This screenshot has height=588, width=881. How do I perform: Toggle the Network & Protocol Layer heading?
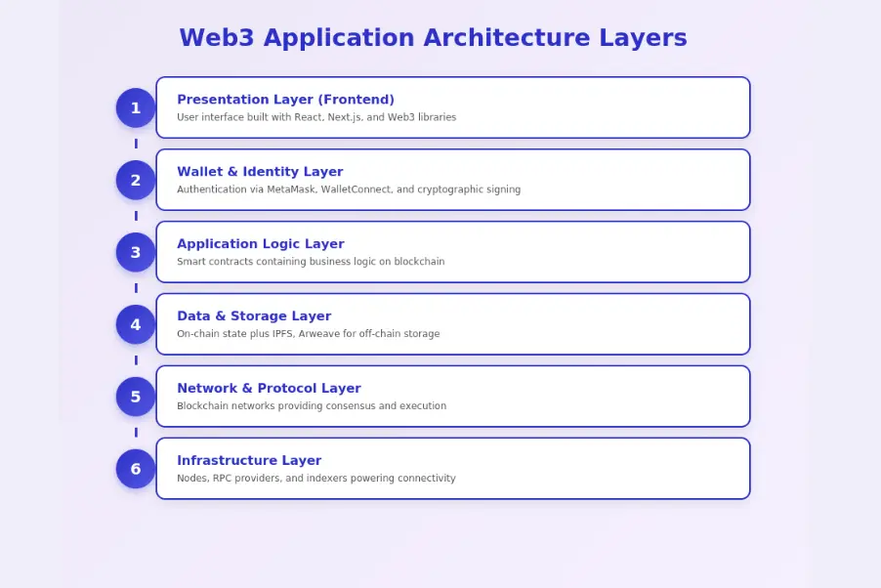pos(269,388)
